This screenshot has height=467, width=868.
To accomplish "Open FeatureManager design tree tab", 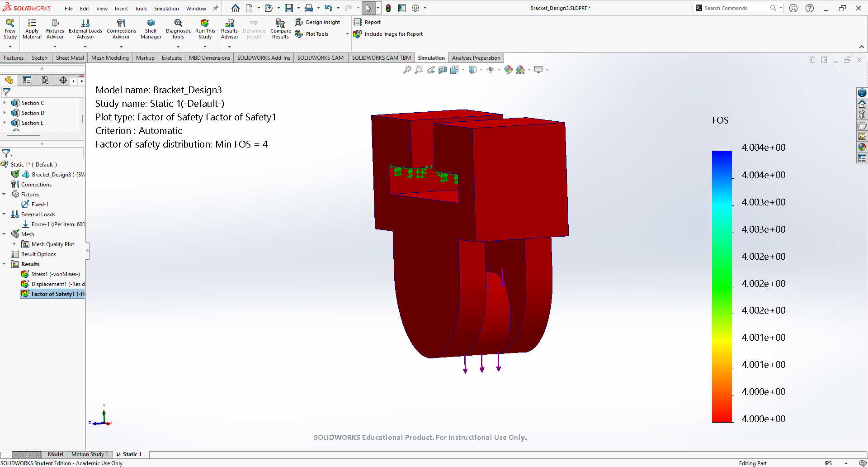I will (x=9, y=80).
